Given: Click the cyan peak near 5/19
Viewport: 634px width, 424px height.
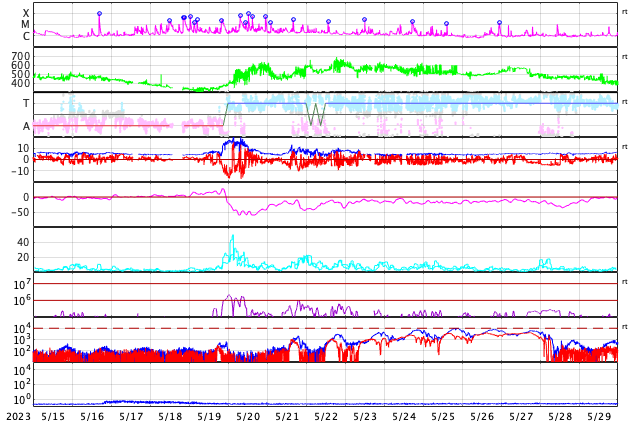Looking at the screenshot, I should [x=232, y=237].
